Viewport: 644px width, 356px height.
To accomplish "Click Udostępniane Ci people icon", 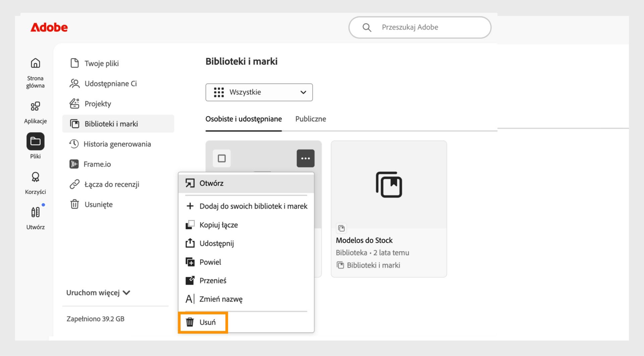I will [74, 84].
